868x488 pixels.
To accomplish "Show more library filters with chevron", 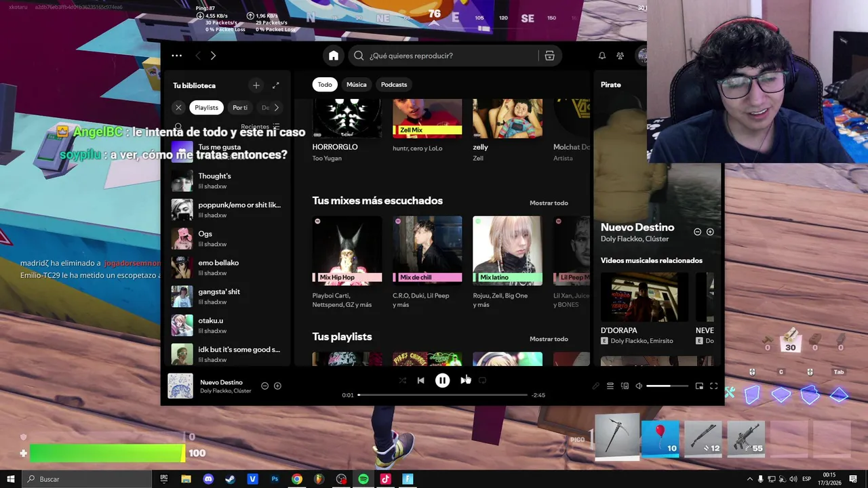I will (276, 108).
